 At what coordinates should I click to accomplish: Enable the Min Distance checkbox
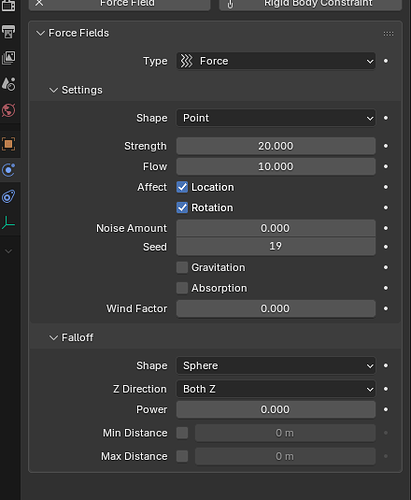pos(182,433)
